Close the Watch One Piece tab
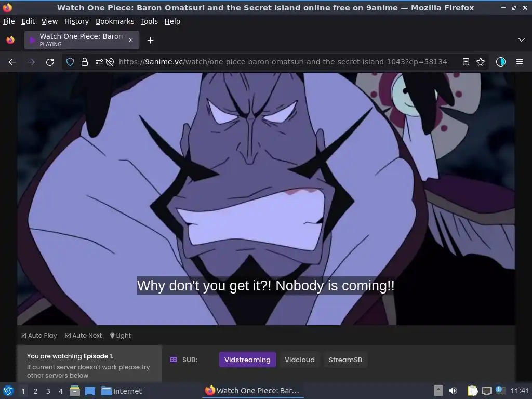 click(x=131, y=40)
